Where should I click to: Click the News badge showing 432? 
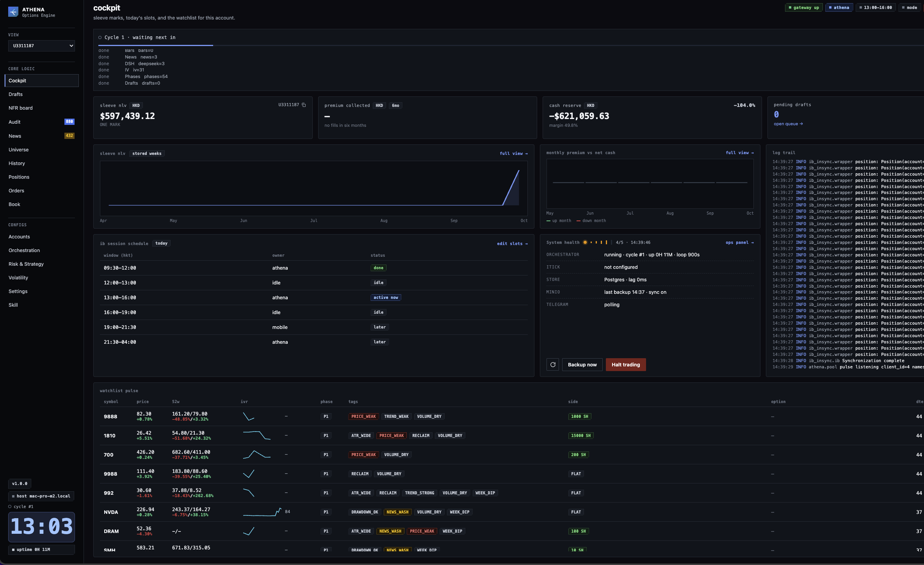point(69,136)
